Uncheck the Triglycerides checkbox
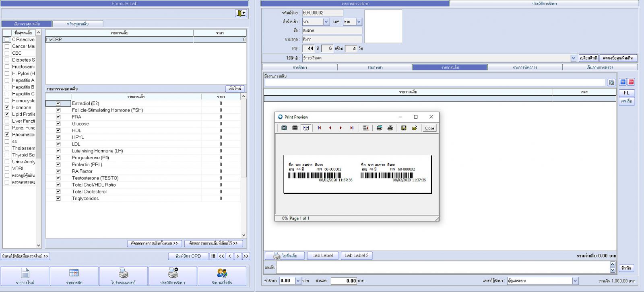The width and height of the screenshot is (644, 292). (58, 199)
